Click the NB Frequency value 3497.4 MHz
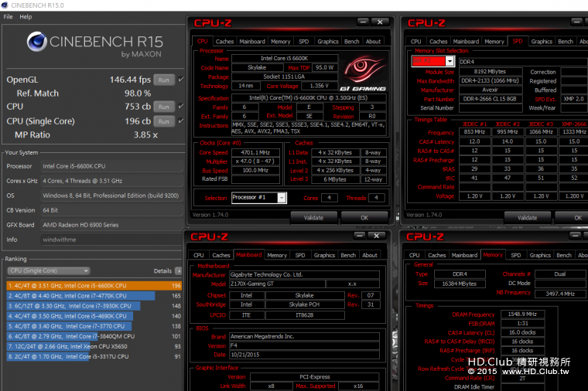This screenshot has height=391, width=588. (x=560, y=294)
